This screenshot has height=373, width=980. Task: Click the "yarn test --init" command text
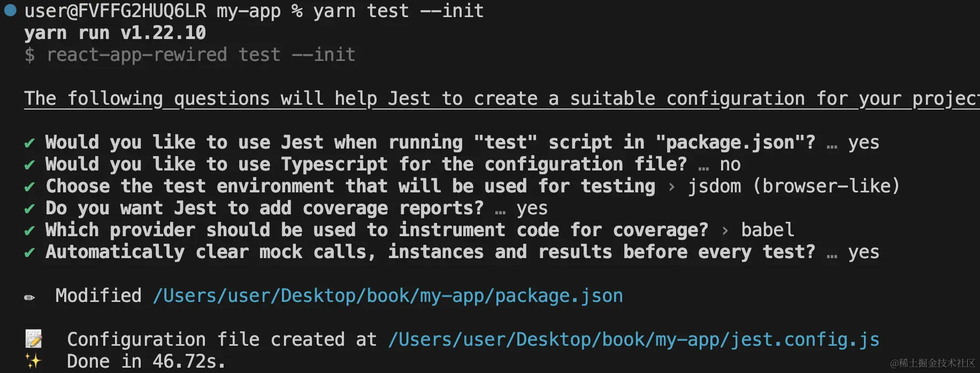click(x=398, y=11)
